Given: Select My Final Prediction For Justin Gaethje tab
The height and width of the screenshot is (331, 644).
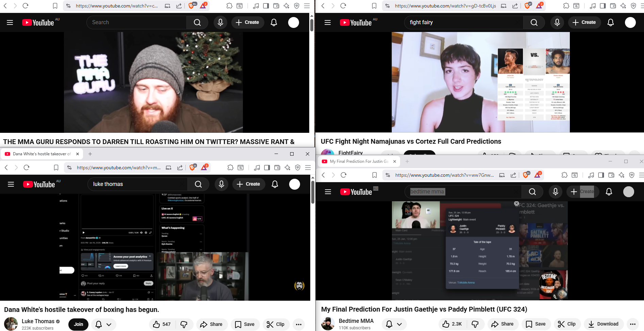Looking at the screenshot, I should click(x=359, y=161).
